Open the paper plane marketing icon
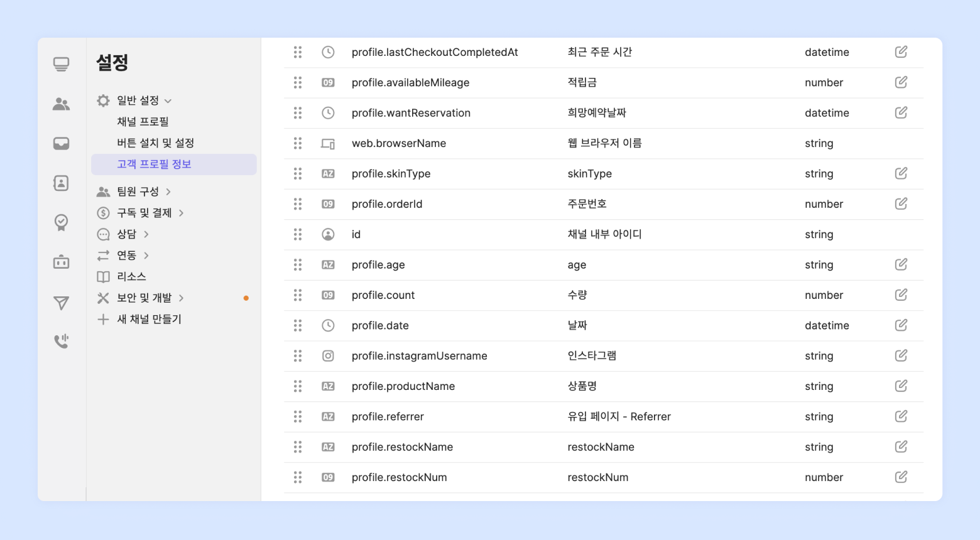The height and width of the screenshot is (540, 980). tap(61, 303)
